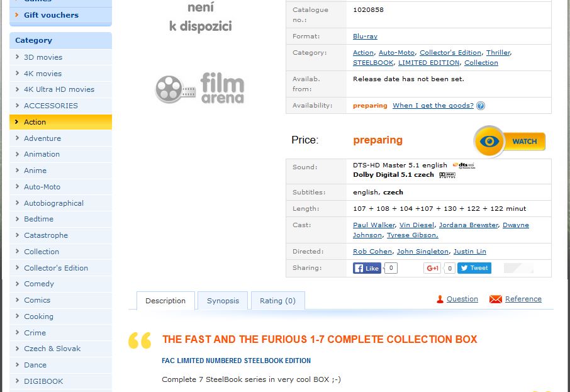Open the Cooking category
The width and height of the screenshot is (570, 392).
60,316
